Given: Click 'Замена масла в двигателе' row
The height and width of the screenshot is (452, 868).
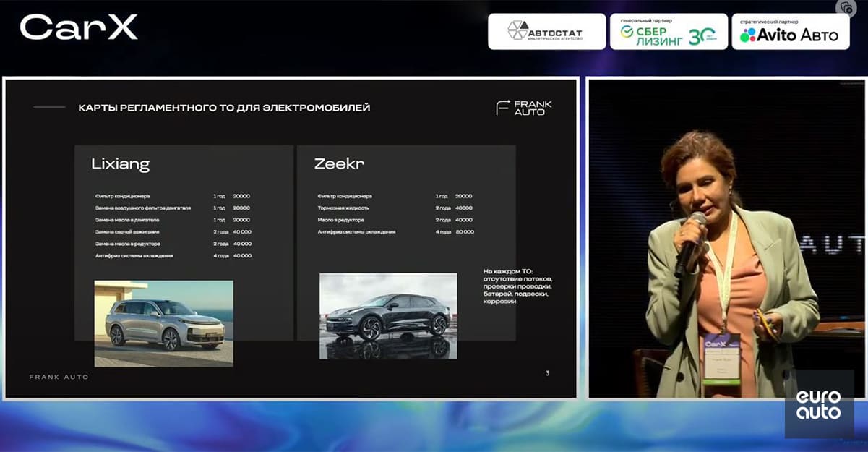Looking at the screenshot, I should (173, 219).
